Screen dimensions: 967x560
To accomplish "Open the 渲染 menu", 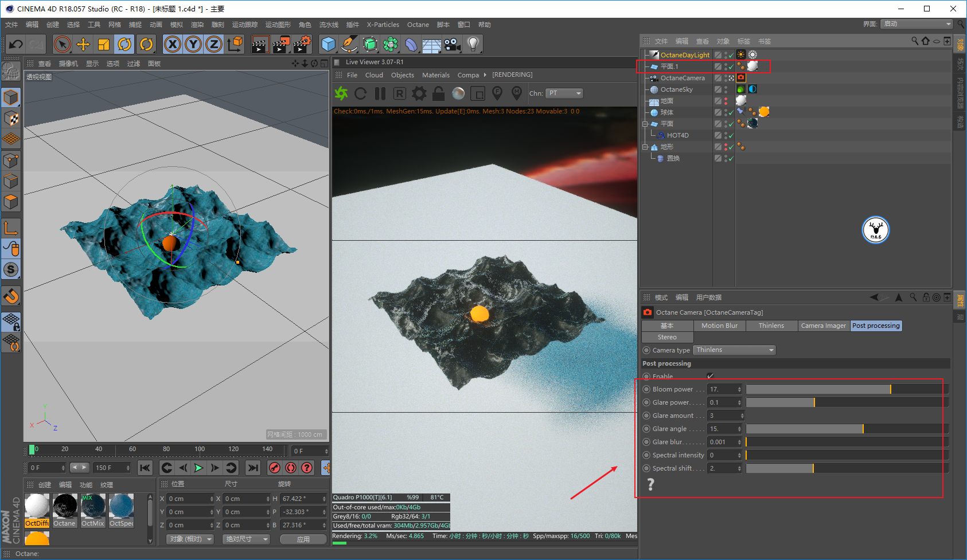I will click(x=197, y=25).
